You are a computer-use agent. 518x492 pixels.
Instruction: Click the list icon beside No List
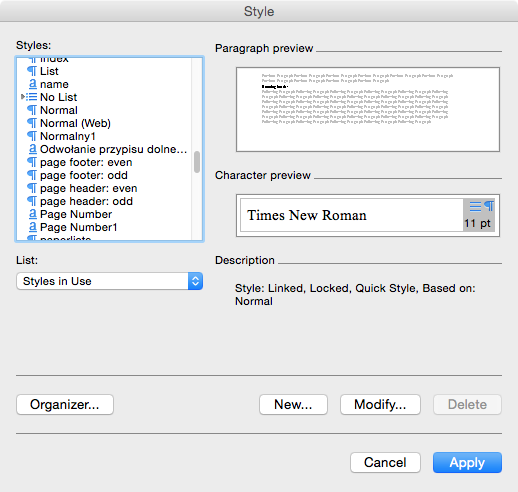(32, 97)
